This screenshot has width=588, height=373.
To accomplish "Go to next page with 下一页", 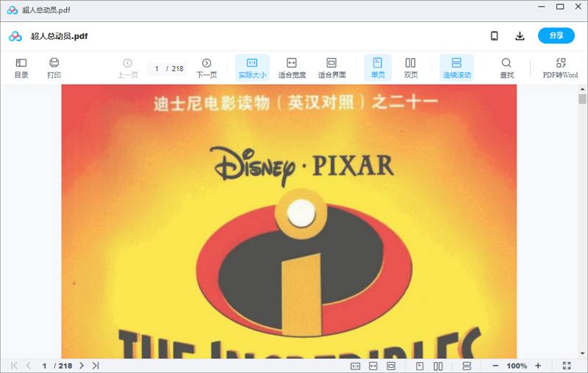I will click(x=207, y=68).
